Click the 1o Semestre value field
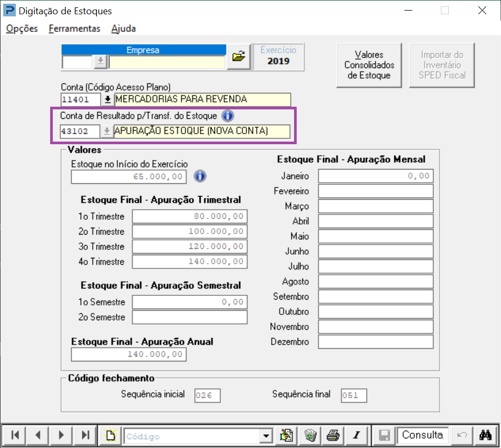Image resolution: width=501 pixels, height=448 pixels. 190,302
